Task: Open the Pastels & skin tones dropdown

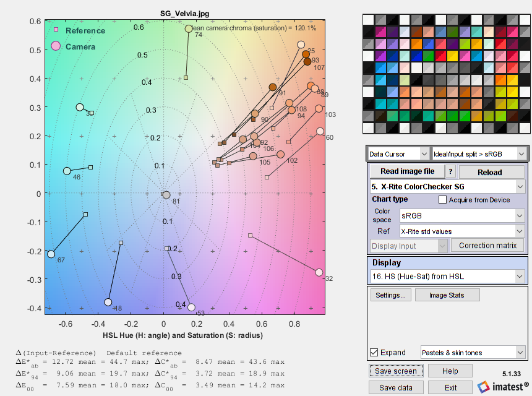Action: point(473,353)
